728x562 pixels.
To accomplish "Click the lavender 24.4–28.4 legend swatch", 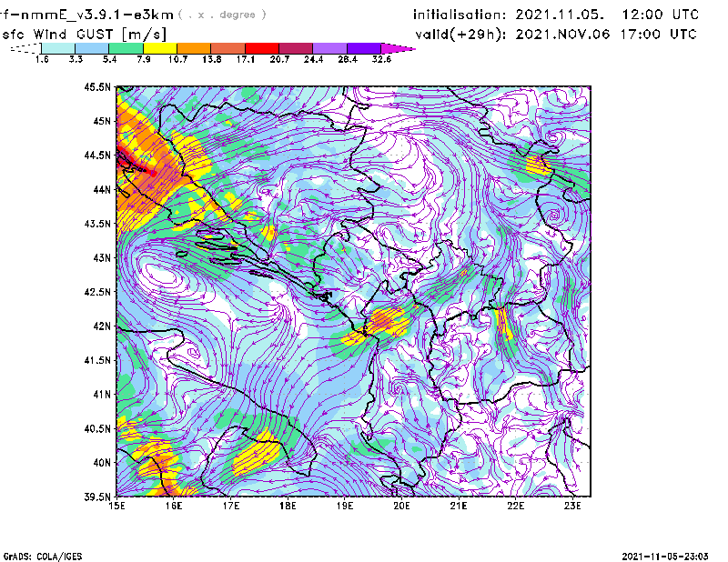I will pos(329,48).
